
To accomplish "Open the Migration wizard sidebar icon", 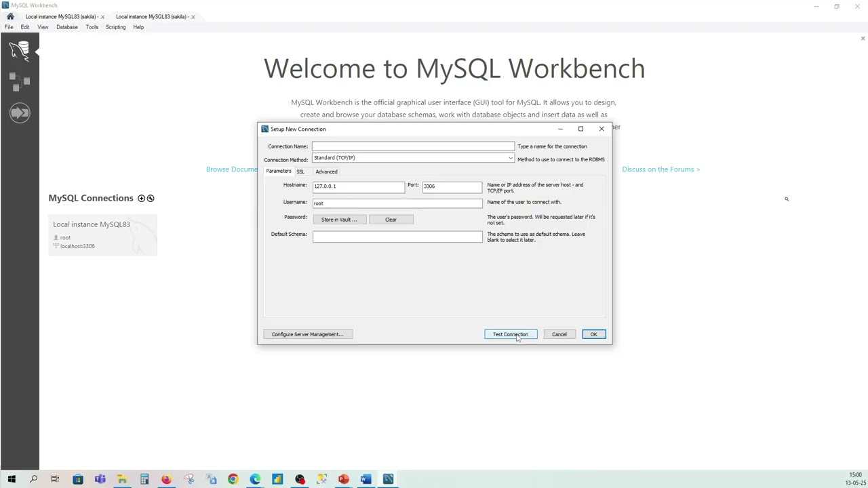I will tap(20, 113).
